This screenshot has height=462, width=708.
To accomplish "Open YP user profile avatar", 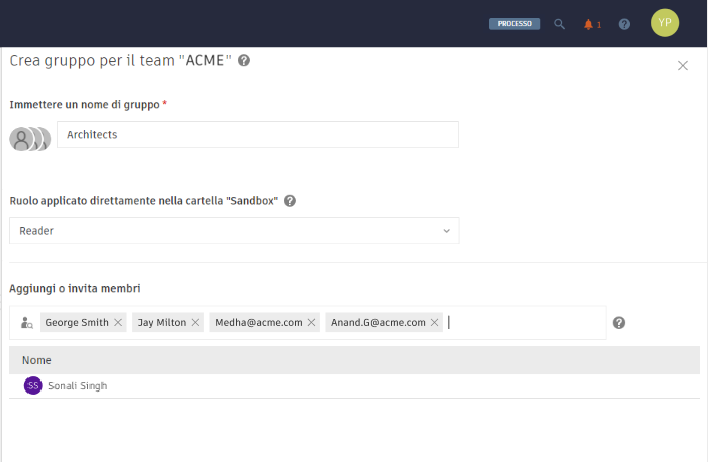I will click(x=665, y=23).
